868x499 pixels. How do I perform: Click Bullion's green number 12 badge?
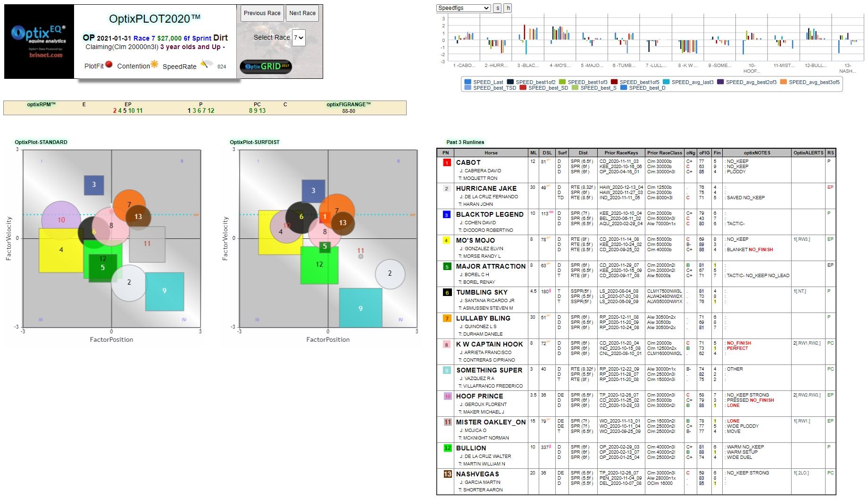coord(447,448)
